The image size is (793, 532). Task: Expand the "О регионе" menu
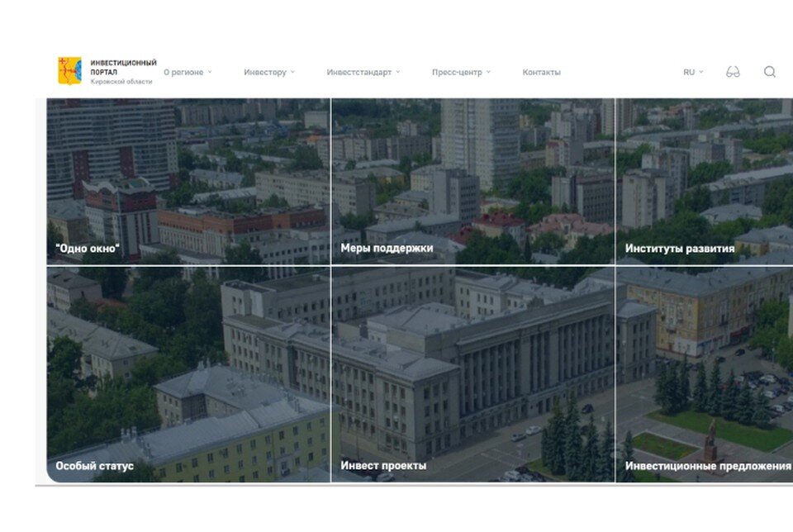188,73
